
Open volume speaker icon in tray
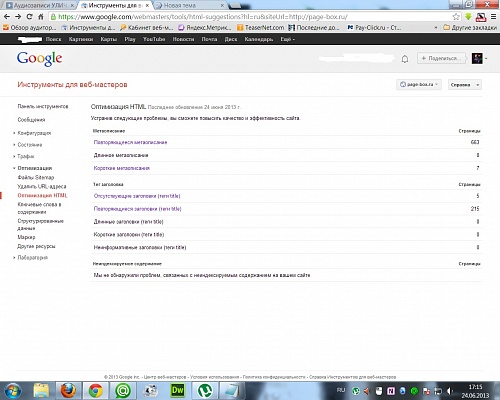450,391
